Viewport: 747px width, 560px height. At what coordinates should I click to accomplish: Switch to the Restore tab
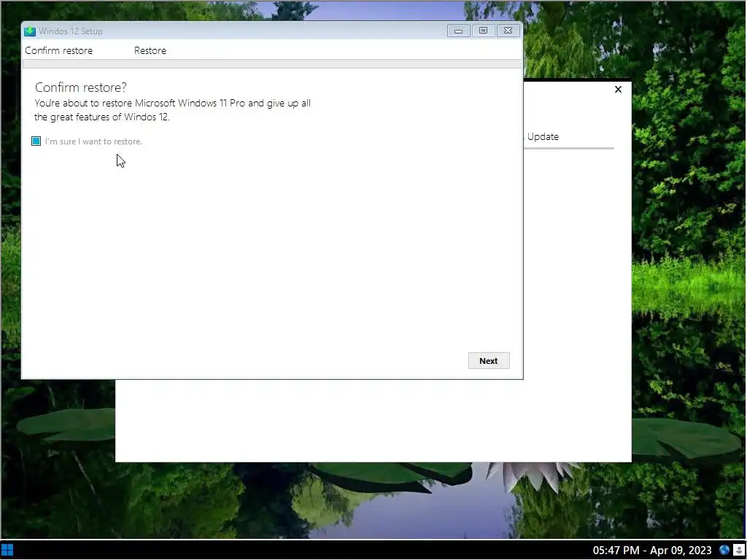[x=150, y=50]
